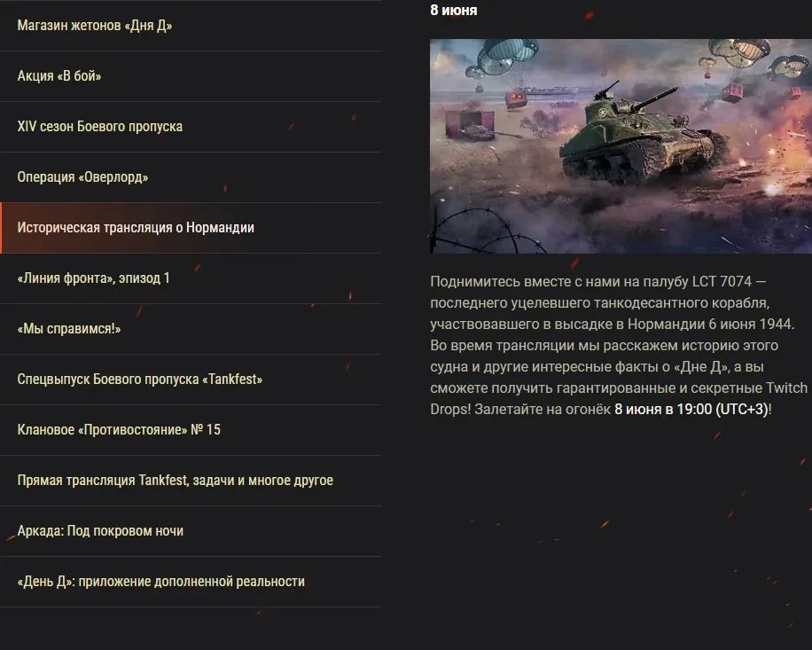Select the «Мы справимся!» entry
Viewport: 812px width, 650px height.
(x=191, y=329)
